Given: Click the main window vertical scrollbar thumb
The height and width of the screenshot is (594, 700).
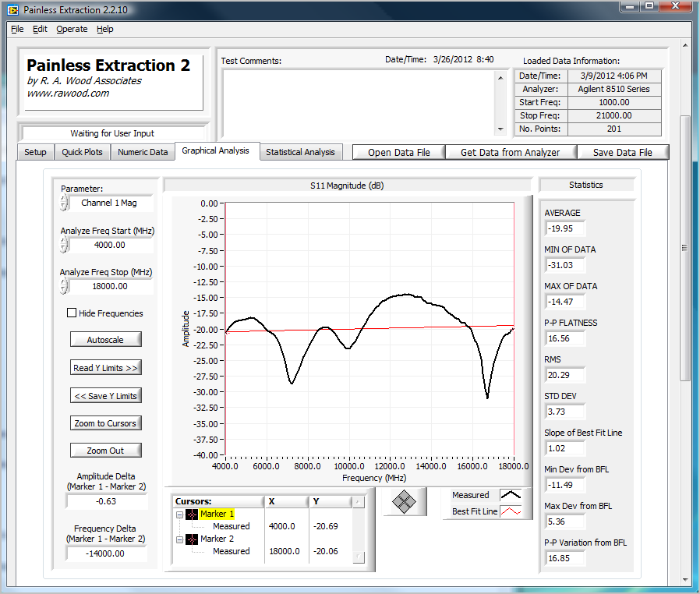Looking at the screenshot, I should tap(685, 248).
